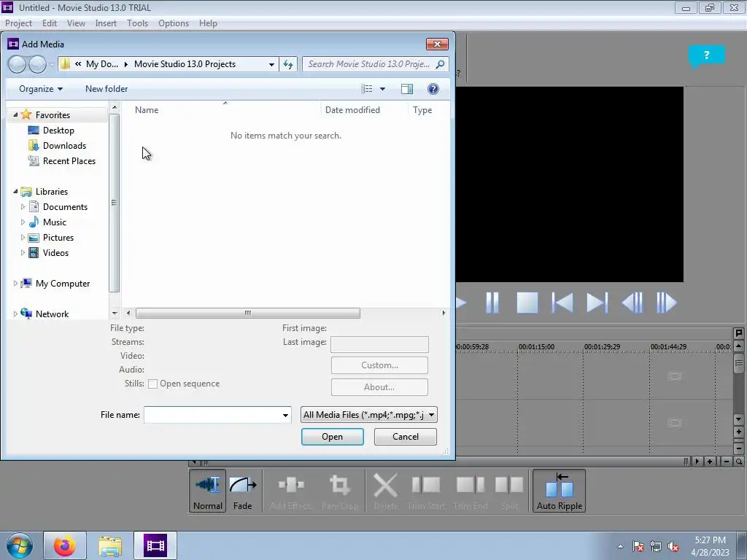Image resolution: width=747 pixels, height=560 pixels.
Task: Collapse the Libraries tree group
Action: click(x=15, y=192)
